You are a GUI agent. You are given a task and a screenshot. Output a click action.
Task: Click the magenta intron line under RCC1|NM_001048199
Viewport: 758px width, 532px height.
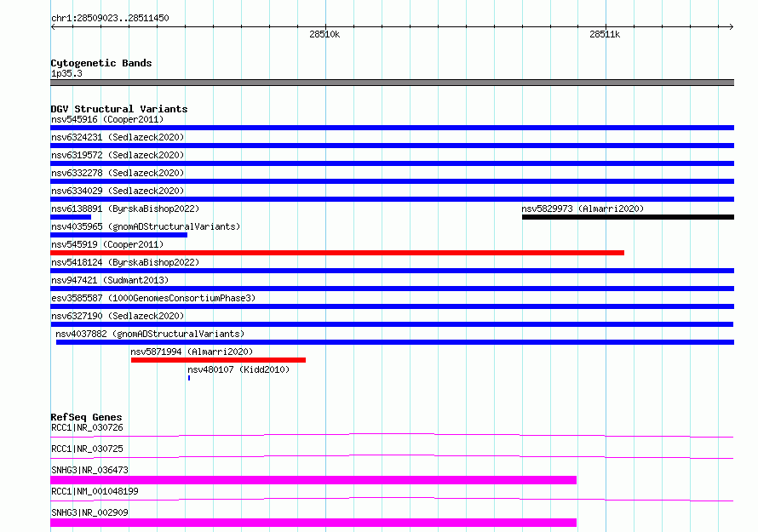click(392, 499)
